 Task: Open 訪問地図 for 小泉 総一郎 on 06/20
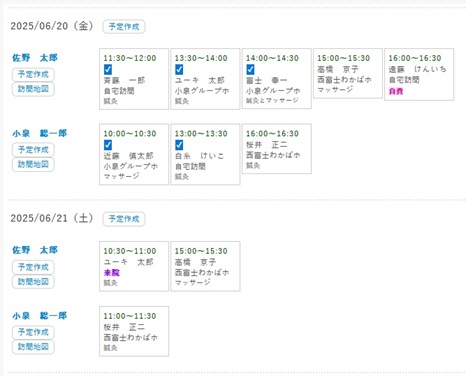point(33,164)
